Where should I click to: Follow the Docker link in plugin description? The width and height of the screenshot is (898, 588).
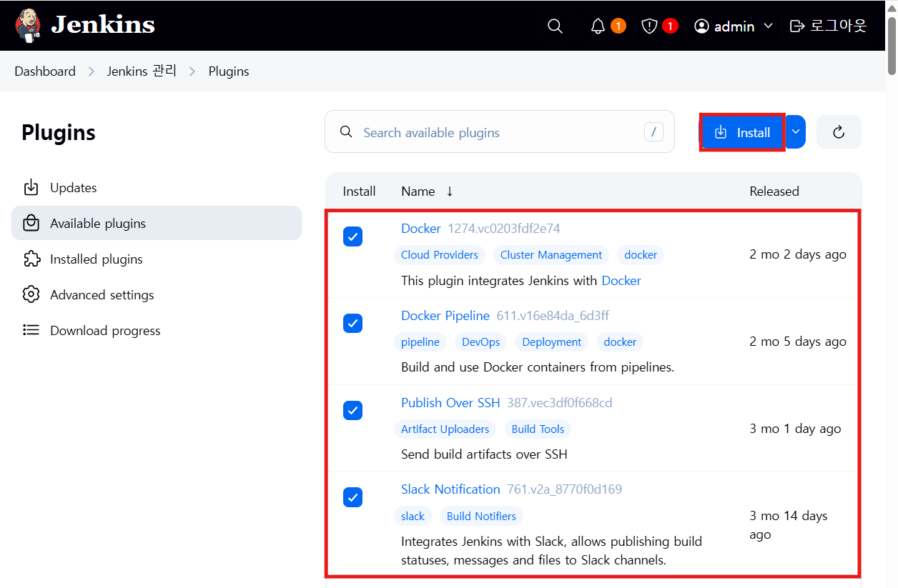tap(621, 281)
